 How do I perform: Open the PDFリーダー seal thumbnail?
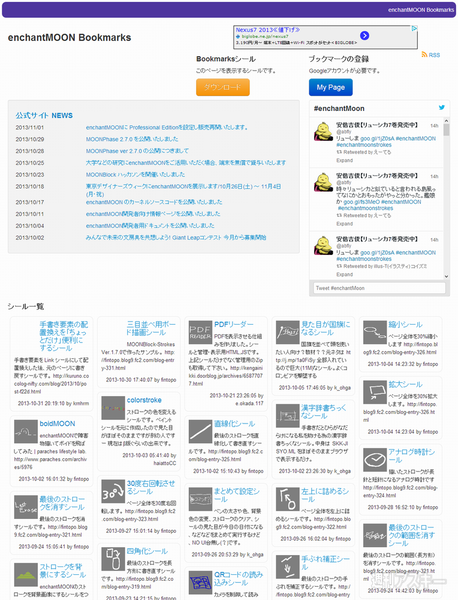pyautogui.click(x=200, y=332)
